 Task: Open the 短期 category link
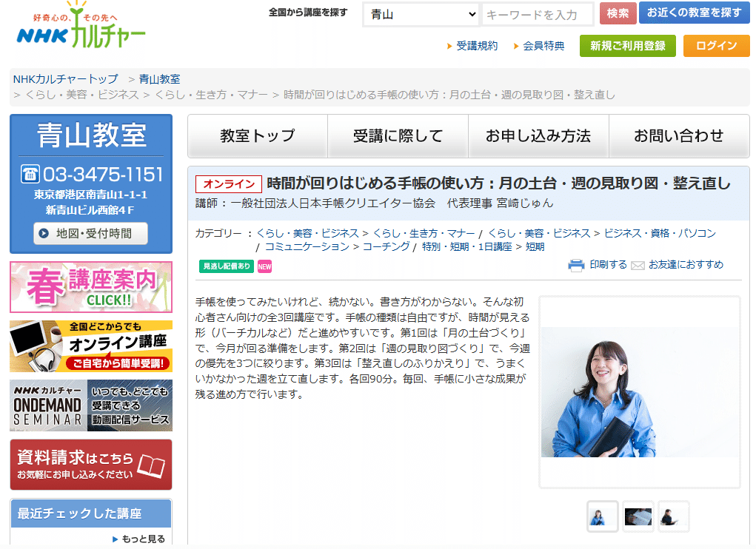(x=535, y=246)
